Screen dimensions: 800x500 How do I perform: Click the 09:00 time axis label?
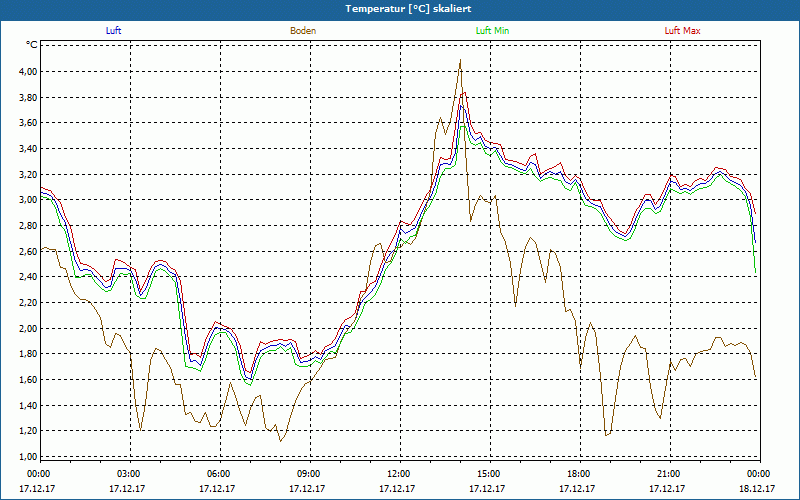pos(310,474)
